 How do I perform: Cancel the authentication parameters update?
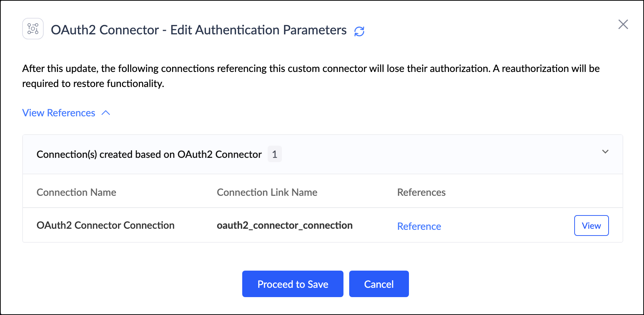click(379, 284)
